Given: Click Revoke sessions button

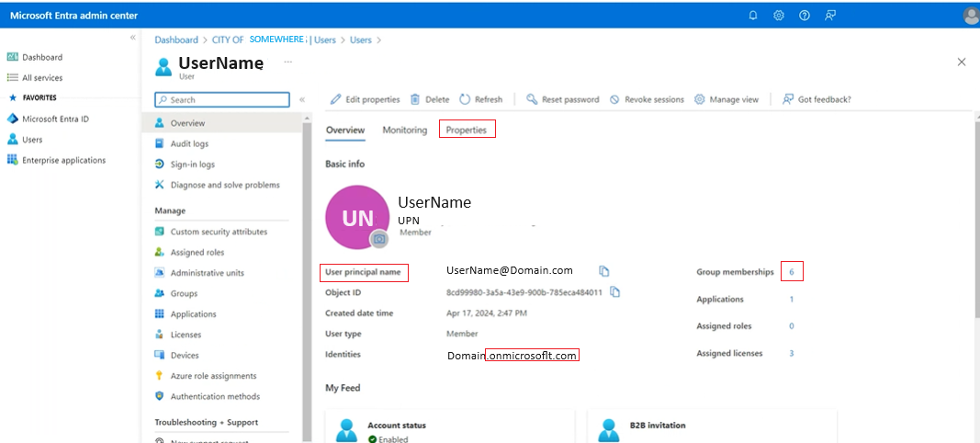Looking at the screenshot, I should pyautogui.click(x=647, y=99).
